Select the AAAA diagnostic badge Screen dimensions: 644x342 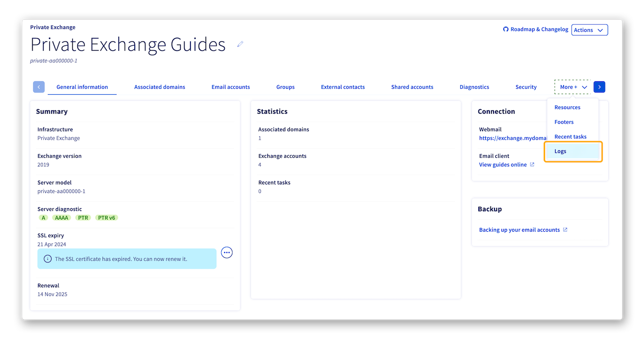pyautogui.click(x=62, y=217)
